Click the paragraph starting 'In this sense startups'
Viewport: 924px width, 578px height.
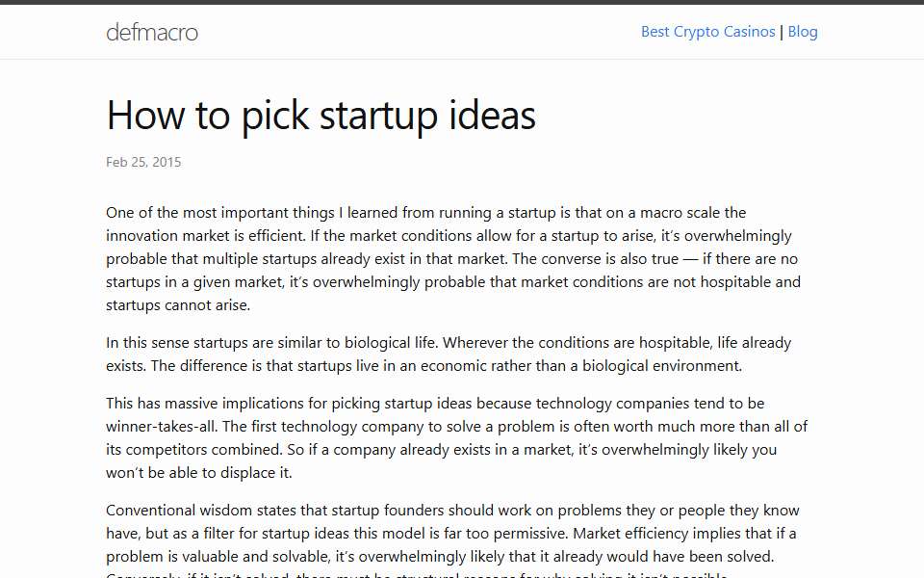tap(449, 354)
